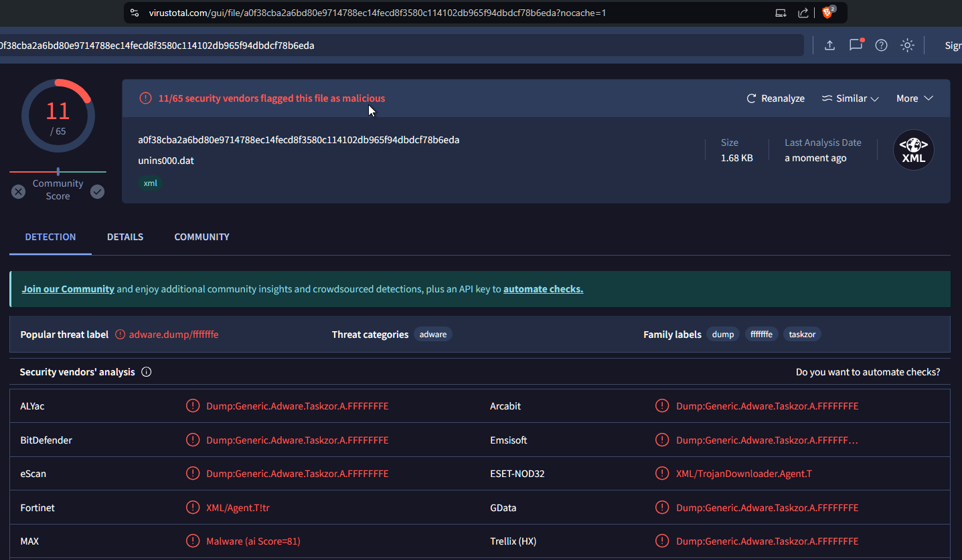Click Do you want to automate checks?
The image size is (962, 560).
[x=868, y=372]
